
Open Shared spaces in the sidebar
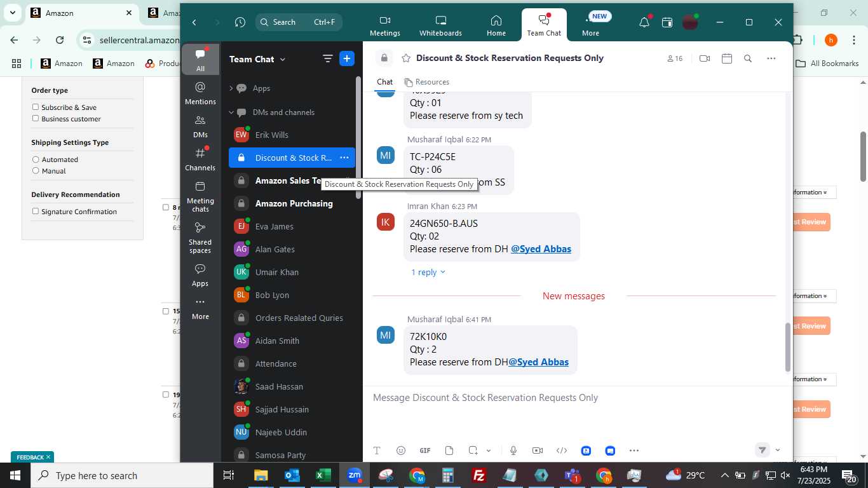coord(200,238)
